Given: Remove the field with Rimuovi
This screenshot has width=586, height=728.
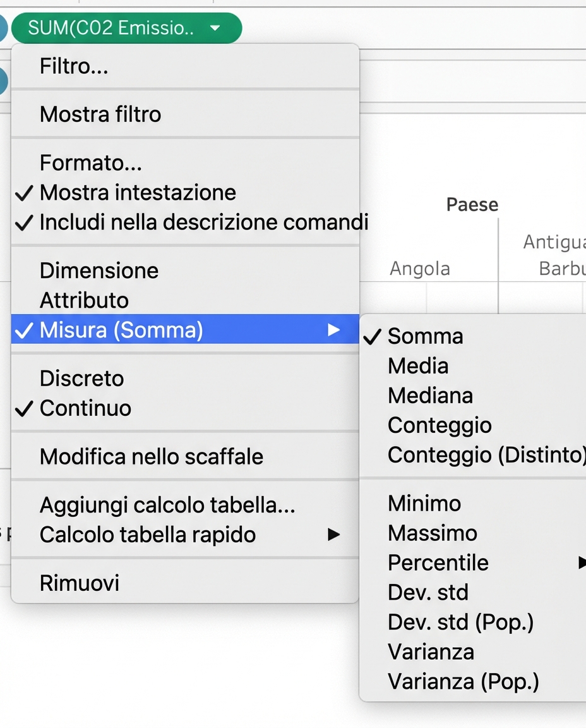Looking at the screenshot, I should tap(79, 582).
